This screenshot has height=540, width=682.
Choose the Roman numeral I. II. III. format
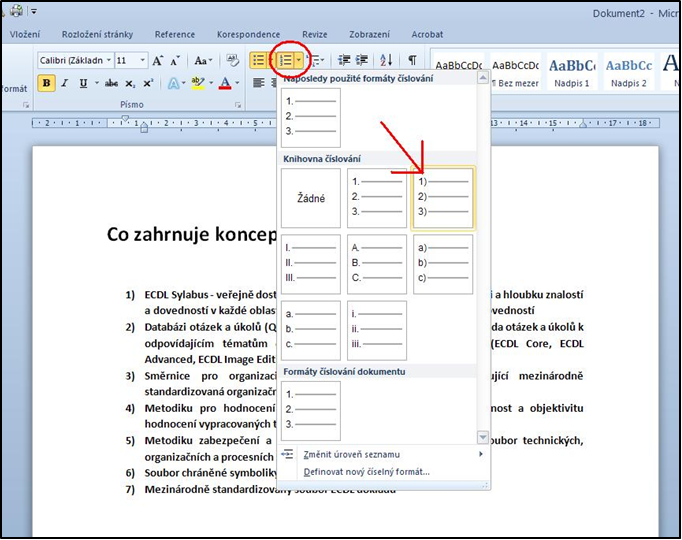[311, 264]
